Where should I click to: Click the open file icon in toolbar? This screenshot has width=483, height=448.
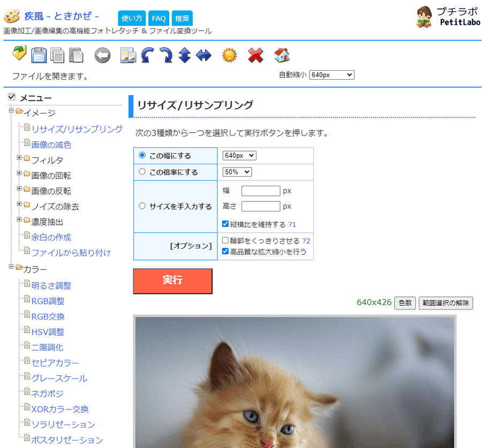point(19,53)
